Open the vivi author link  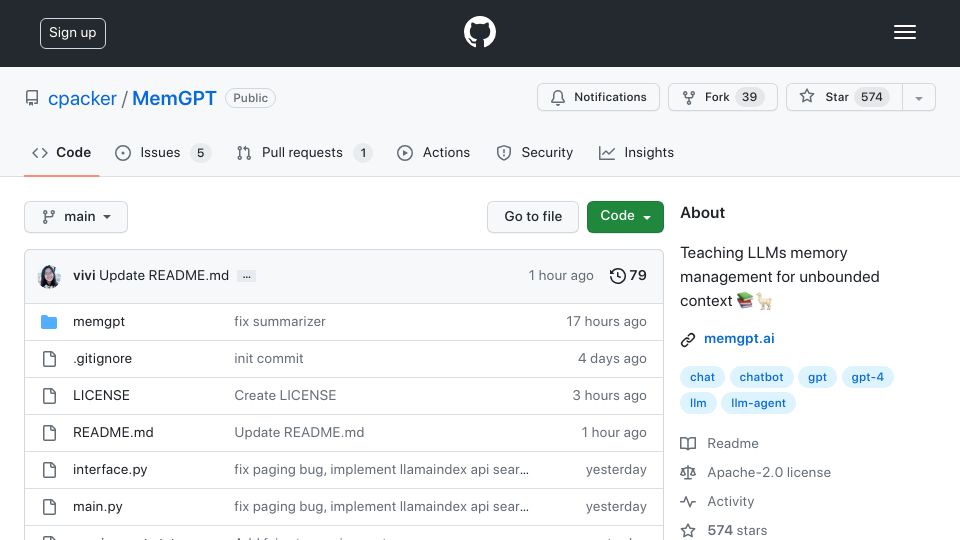click(84, 276)
